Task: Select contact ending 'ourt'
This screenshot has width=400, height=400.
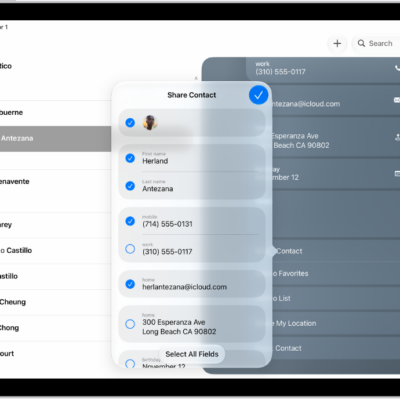Action: pos(55,354)
